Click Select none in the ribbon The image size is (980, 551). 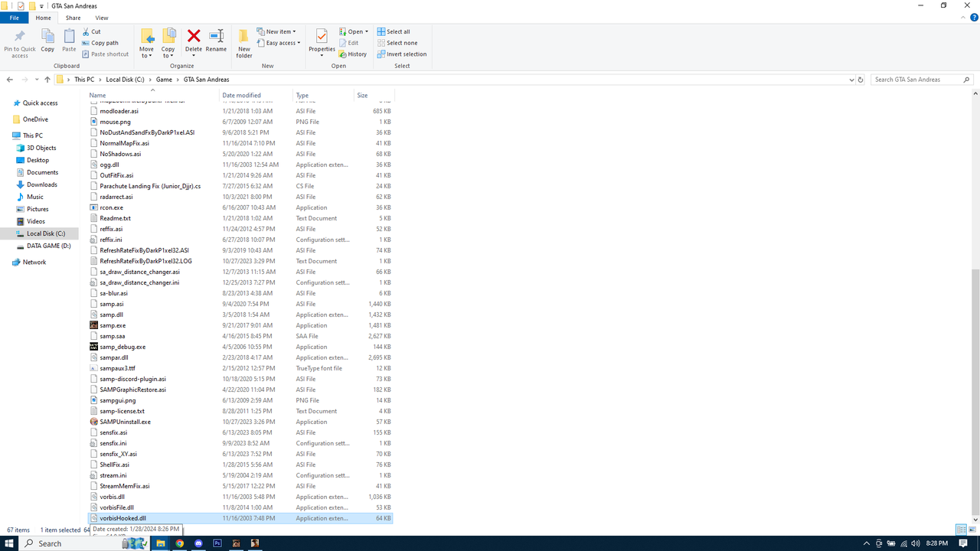tap(397, 43)
